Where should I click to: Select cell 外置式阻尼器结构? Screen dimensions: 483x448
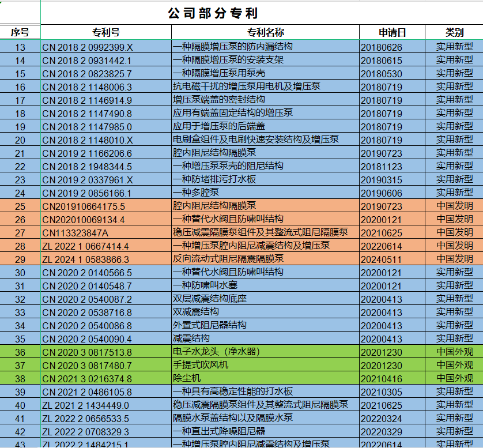click(x=265, y=325)
